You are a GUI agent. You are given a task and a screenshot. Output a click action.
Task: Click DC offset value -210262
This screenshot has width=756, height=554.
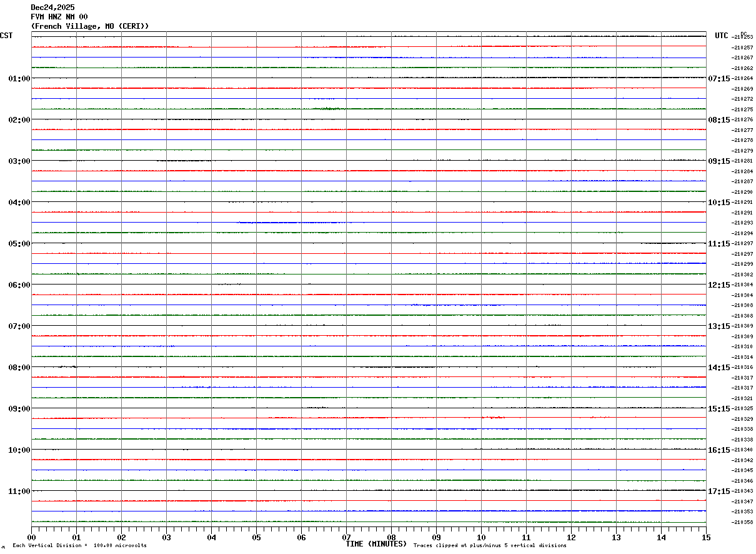[742, 68]
